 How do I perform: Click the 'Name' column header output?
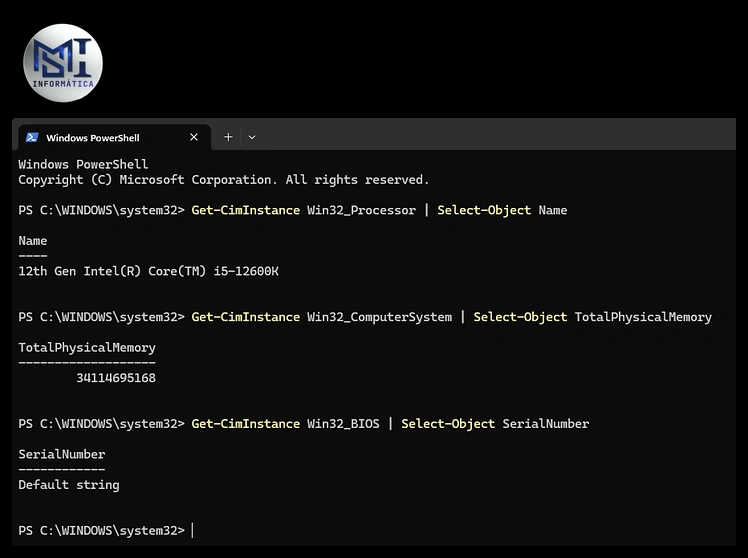[32, 241]
